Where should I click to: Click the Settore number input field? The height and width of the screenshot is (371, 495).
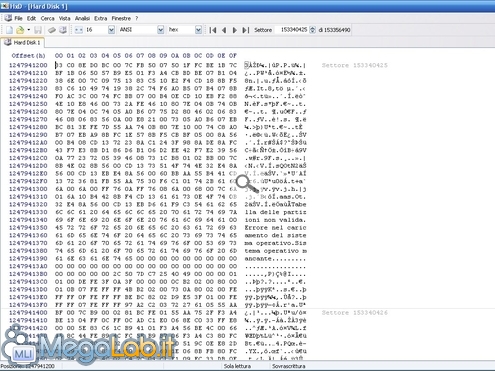point(292,30)
